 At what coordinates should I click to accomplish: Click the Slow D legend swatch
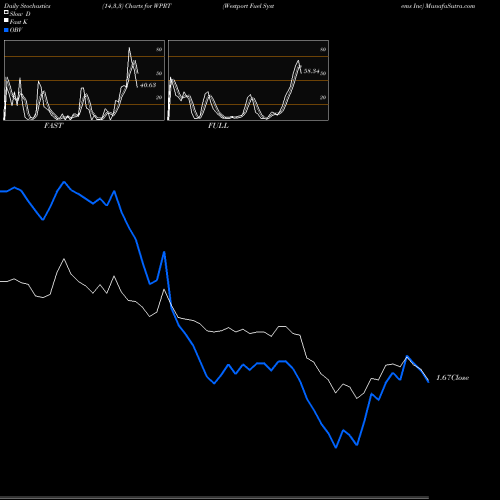coord(6,12)
